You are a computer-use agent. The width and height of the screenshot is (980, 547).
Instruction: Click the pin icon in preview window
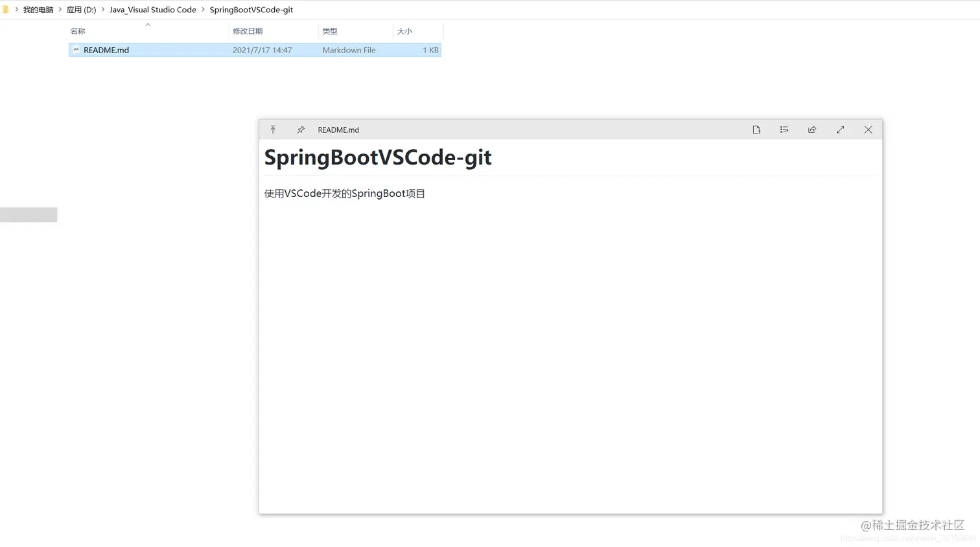[x=301, y=130]
